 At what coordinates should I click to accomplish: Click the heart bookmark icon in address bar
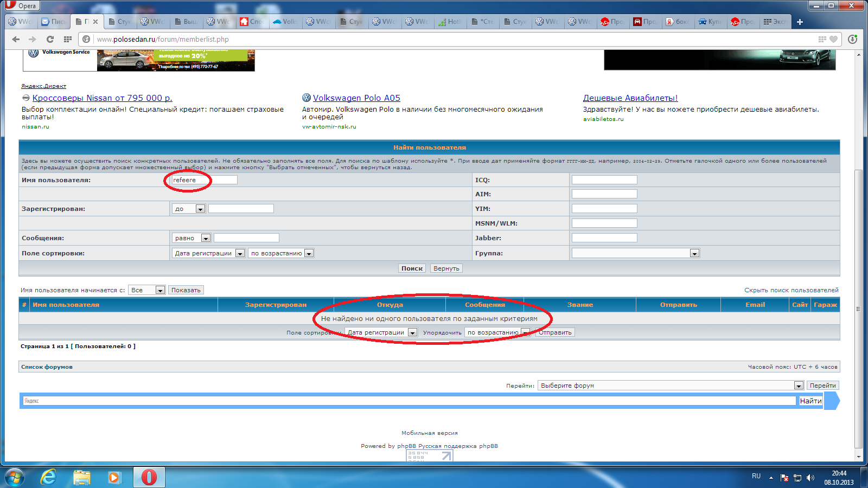[x=833, y=39]
